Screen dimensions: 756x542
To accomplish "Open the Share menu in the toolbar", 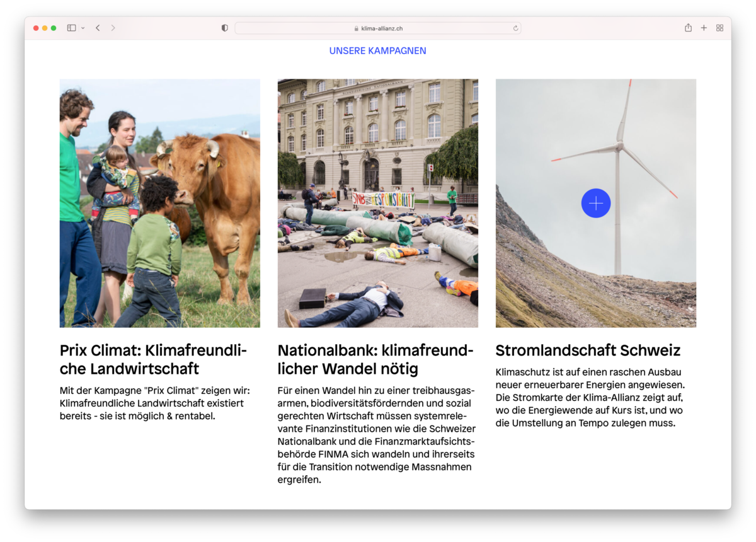I will [688, 28].
